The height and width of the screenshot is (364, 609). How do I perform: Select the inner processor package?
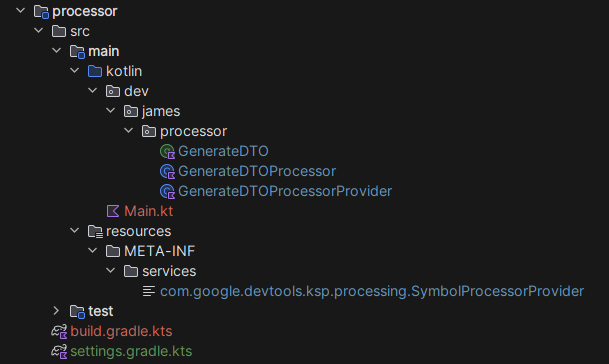(193, 132)
